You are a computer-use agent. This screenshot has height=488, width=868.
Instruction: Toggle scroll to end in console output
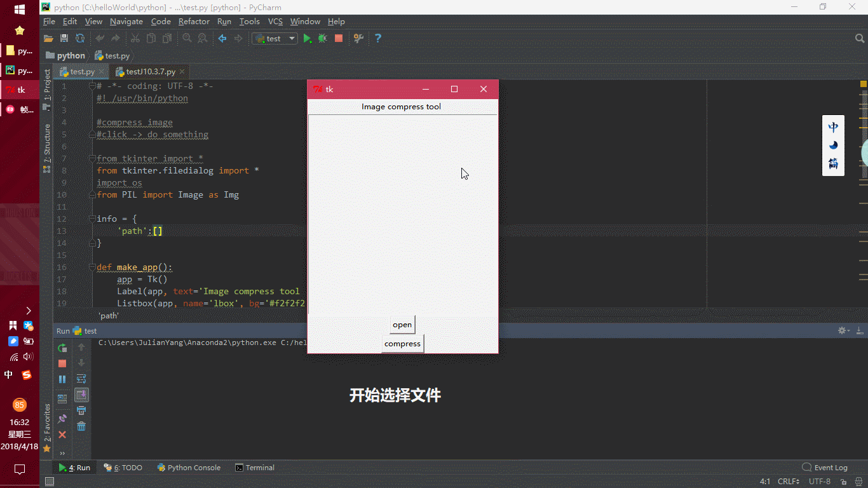(x=81, y=394)
